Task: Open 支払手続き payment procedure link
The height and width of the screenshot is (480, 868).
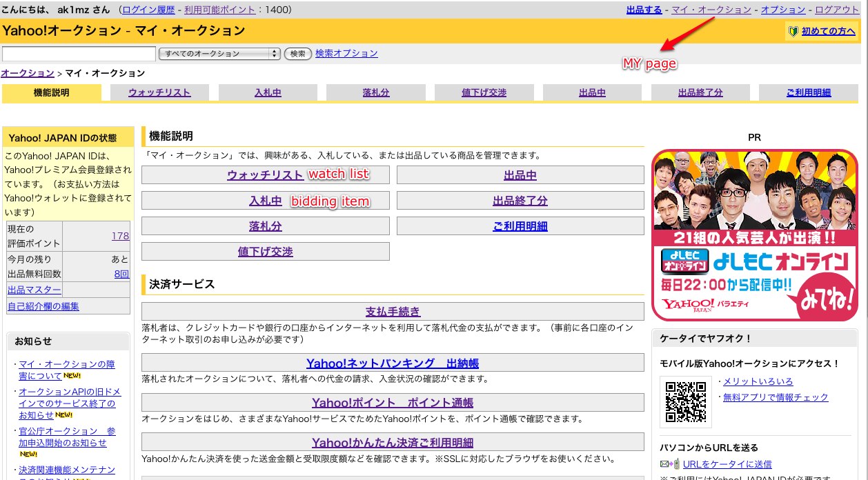Action: point(393,311)
